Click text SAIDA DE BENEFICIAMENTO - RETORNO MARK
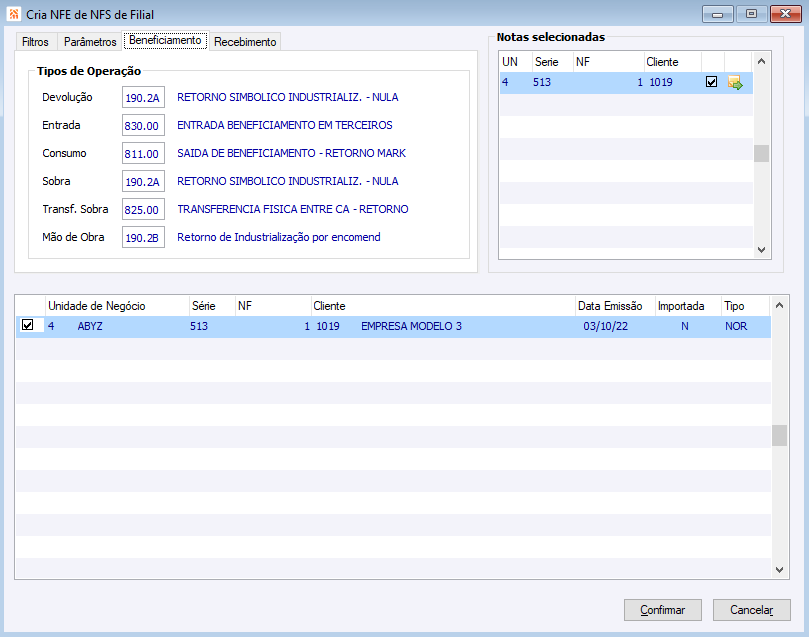This screenshot has width=809, height=637. [292, 153]
